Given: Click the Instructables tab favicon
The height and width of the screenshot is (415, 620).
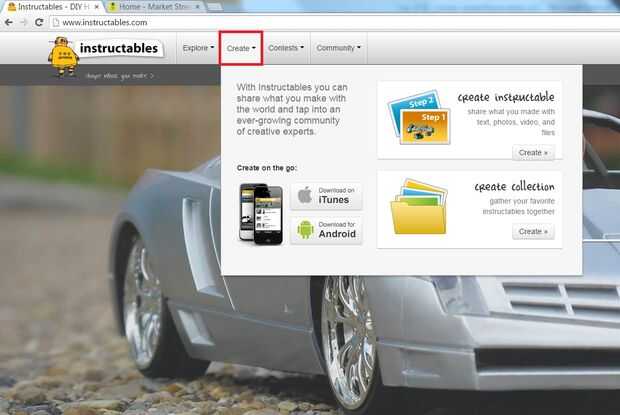Looking at the screenshot, I should pyautogui.click(x=12, y=7).
